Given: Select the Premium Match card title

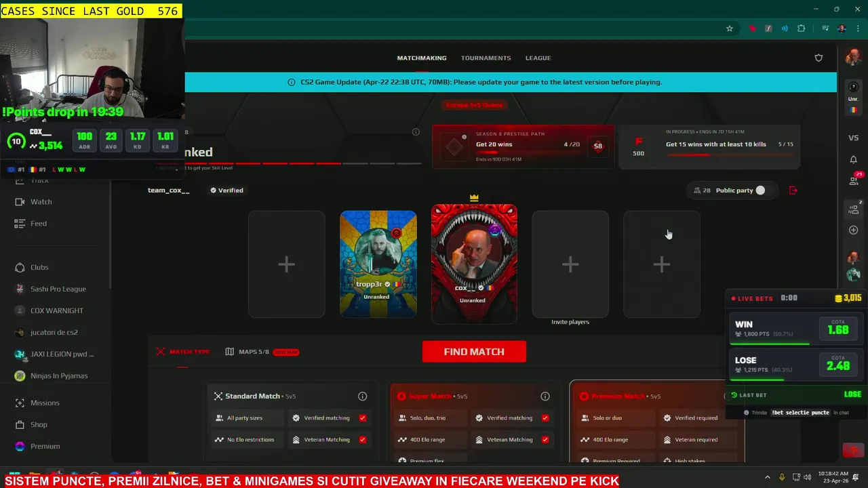Looking at the screenshot, I should (618, 396).
